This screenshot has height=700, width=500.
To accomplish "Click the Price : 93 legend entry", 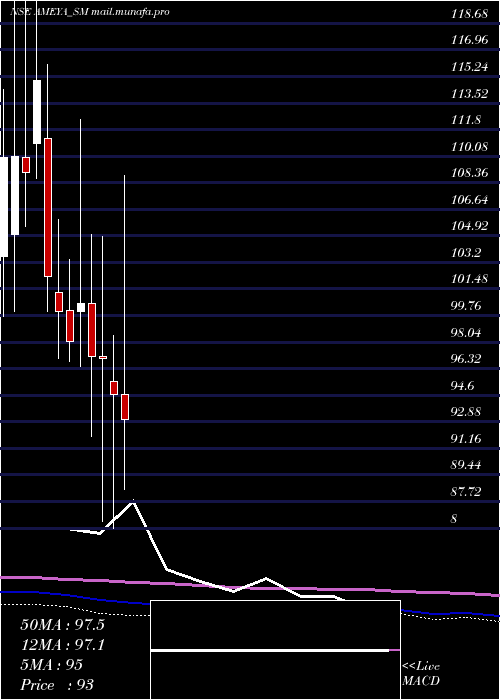I will pos(57,685).
